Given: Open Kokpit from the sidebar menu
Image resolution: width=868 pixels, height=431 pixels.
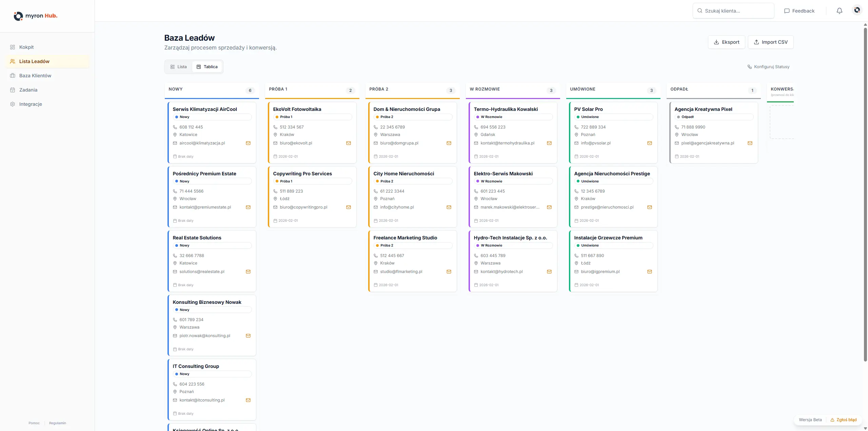Looking at the screenshot, I should [x=26, y=47].
